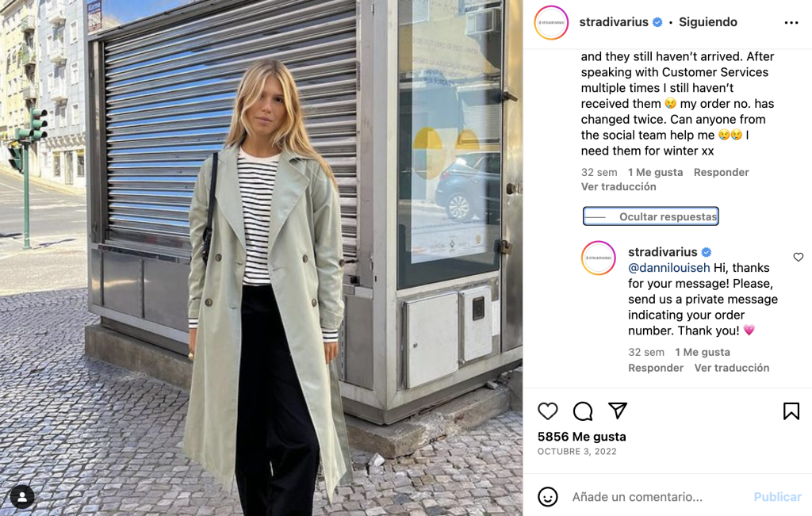Share post via paper plane icon
This screenshot has height=516, width=812.
click(618, 411)
